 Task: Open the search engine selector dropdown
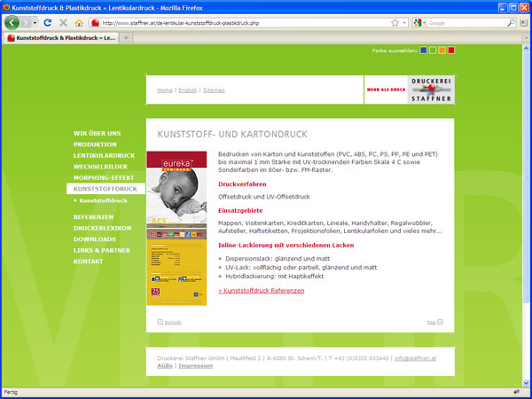coord(419,23)
